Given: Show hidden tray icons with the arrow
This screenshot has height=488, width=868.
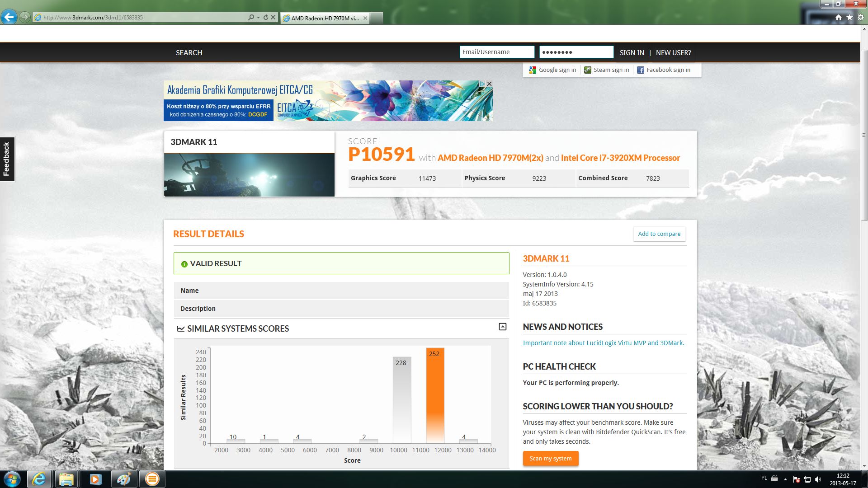Looking at the screenshot, I should coord(785,479).
